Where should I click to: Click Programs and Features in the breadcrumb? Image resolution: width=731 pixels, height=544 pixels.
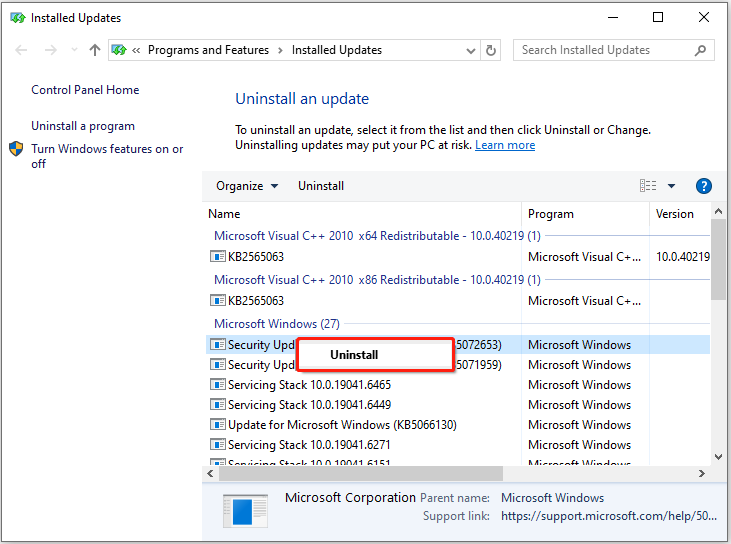[x=208, y=50]
